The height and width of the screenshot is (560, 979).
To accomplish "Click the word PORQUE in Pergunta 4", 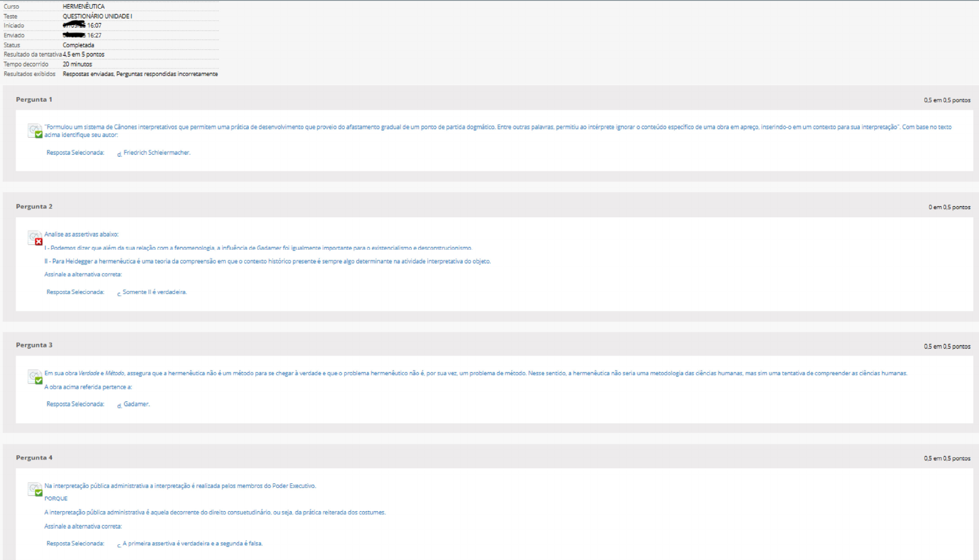I will (56, 498).
